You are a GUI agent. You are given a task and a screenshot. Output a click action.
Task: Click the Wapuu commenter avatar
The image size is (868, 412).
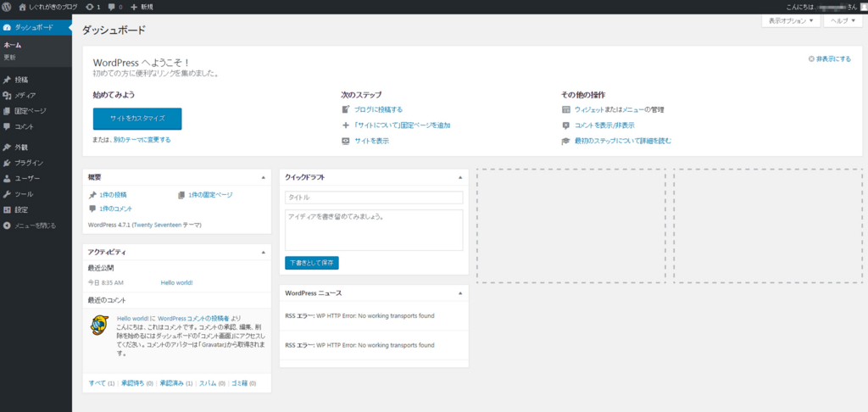[100, 325]
